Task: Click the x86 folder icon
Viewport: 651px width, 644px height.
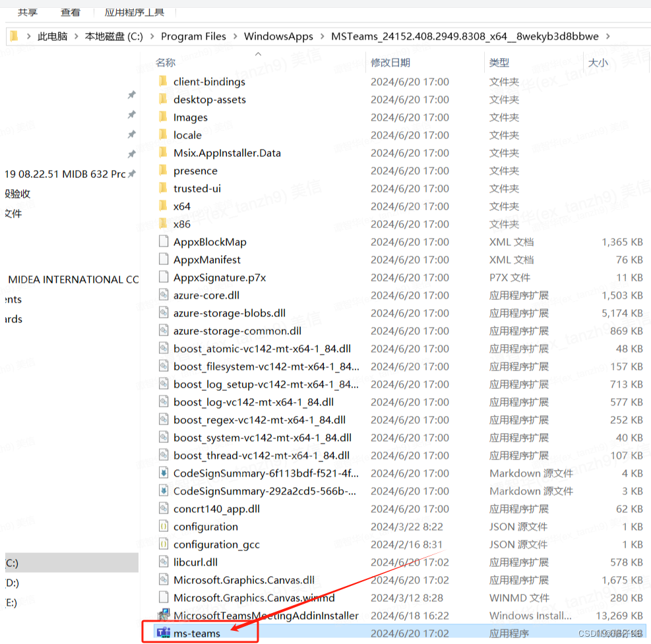Action: tap(163, 223)
